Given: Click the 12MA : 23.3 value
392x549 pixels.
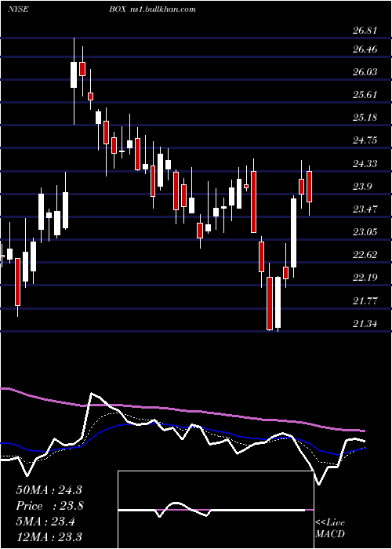Looking at the screenshot, I should pos(49,537).
